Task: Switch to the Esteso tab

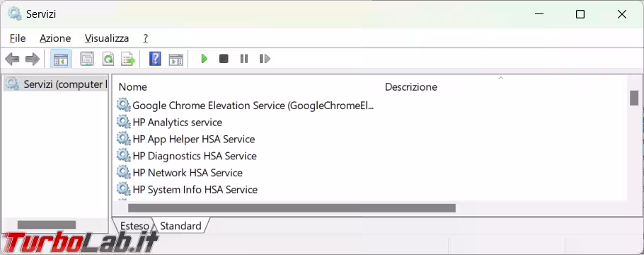Action: coord(134,226)
